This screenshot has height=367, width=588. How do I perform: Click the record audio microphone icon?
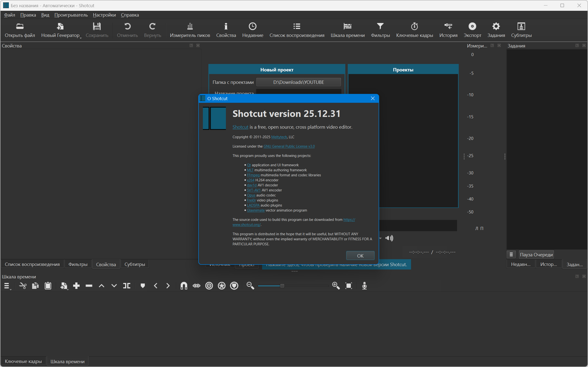[x=364, y=286]
